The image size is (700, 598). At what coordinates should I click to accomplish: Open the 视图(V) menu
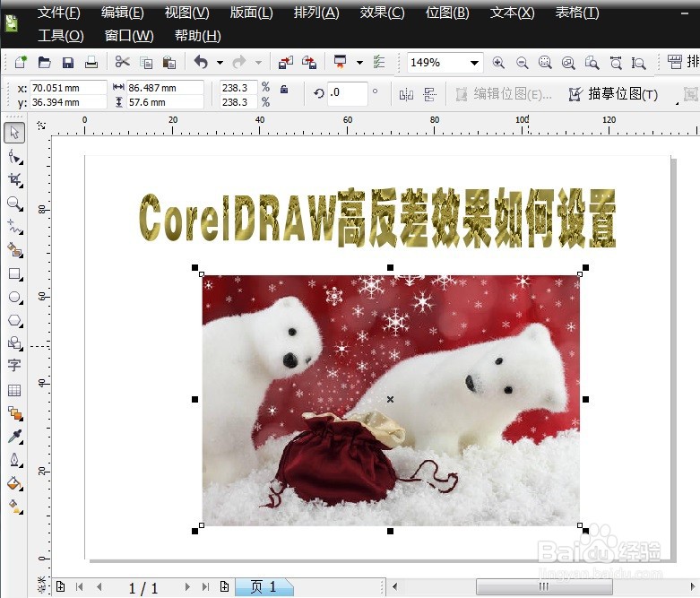[186, 13]
